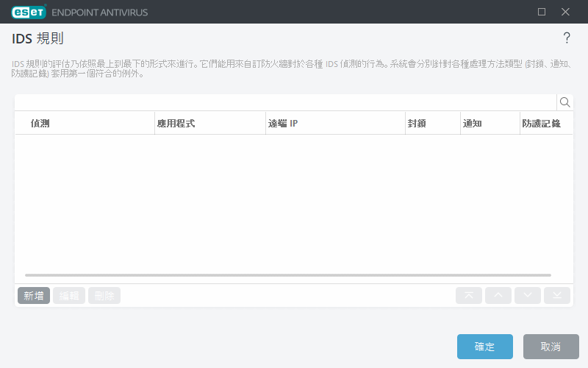This screenshot has width=588, height=368.
Task: Confirm with the 確定 button
Action: tap(484, 347)
